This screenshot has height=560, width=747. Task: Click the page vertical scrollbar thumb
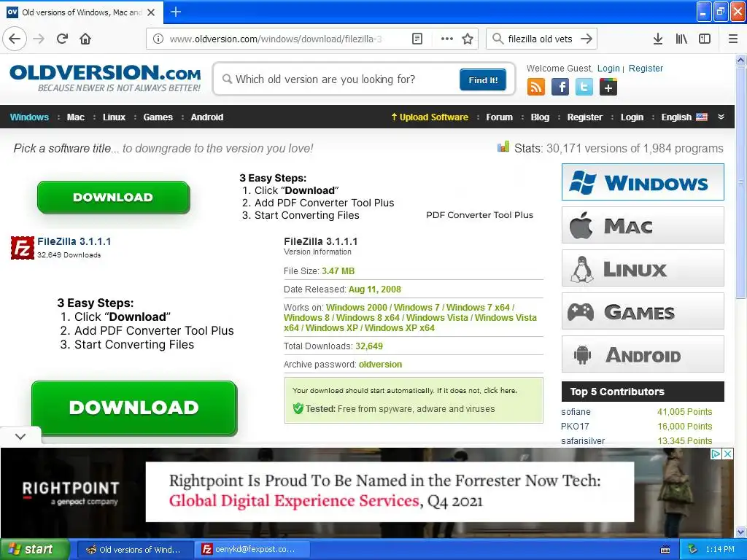pos(740,182)
